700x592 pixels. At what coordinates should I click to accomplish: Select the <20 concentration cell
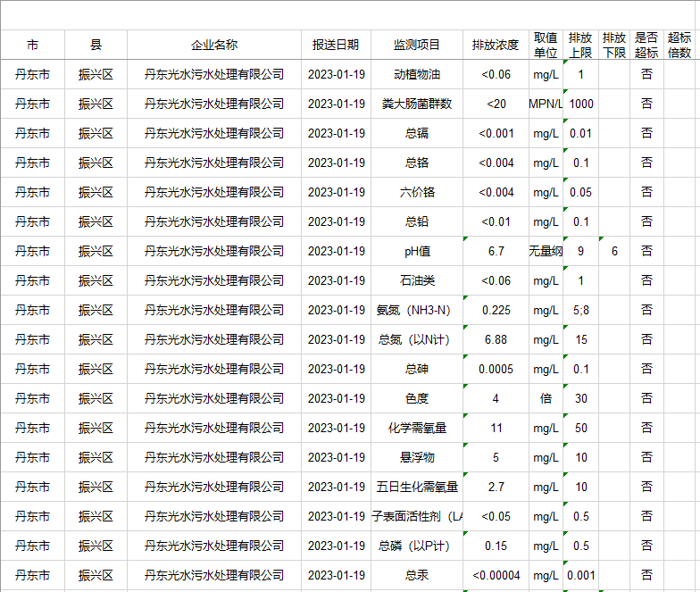[x=496, y=104]
